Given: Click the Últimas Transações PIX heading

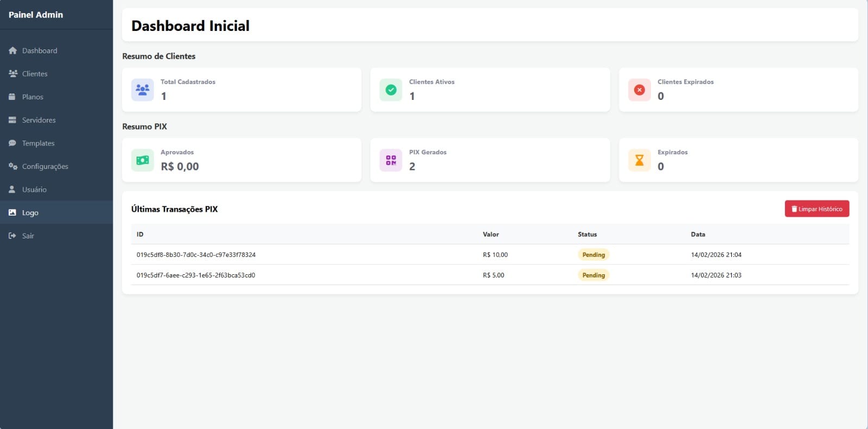Looking at the screenshot, I should click(x=175, y=209).
